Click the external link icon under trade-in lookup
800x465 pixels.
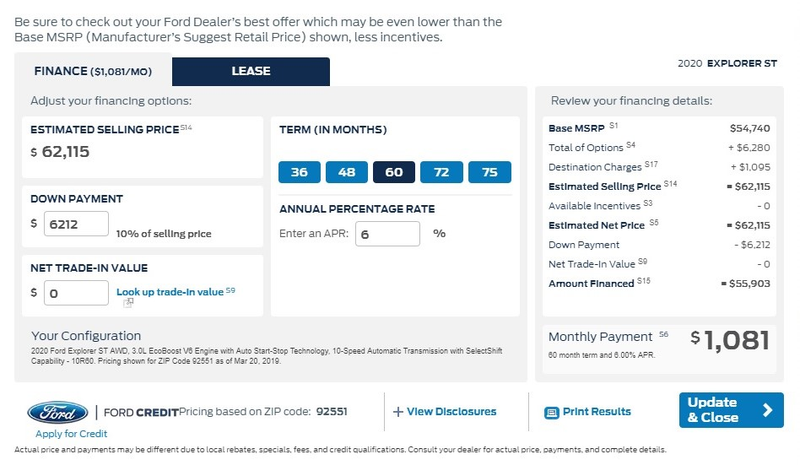[x=128, y=303]
